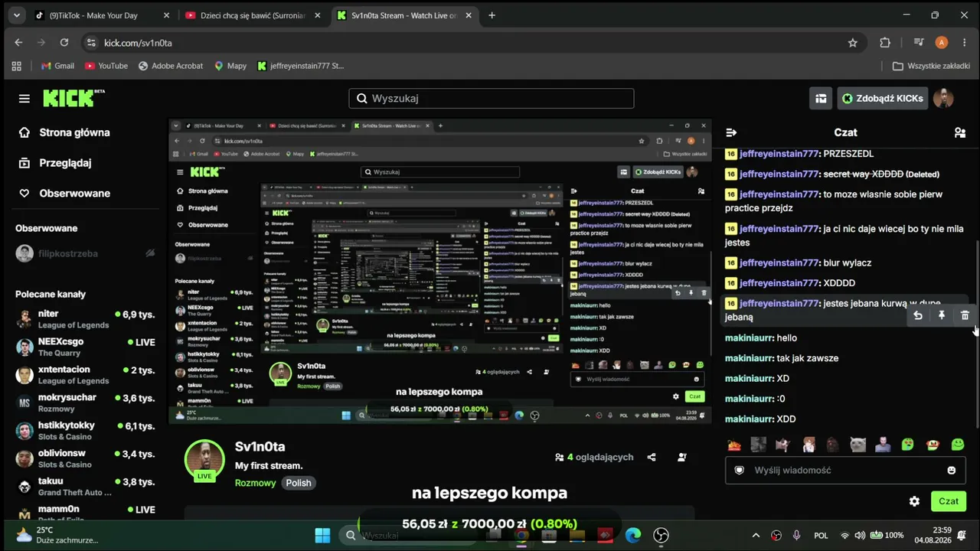Open the chat settings gear
The width and height of the screenshot is (980, 551).
(914, 501)
